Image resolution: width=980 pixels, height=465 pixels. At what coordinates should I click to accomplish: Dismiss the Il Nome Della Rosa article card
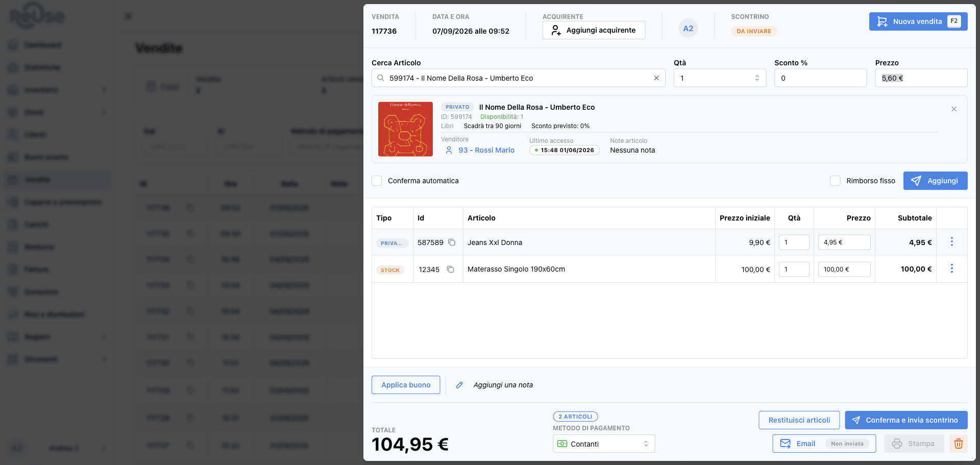(954, 109)
